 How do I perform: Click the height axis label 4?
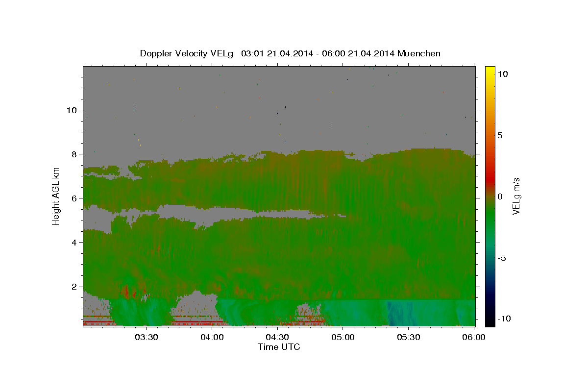pyautogui.click(x=74, y=243)
